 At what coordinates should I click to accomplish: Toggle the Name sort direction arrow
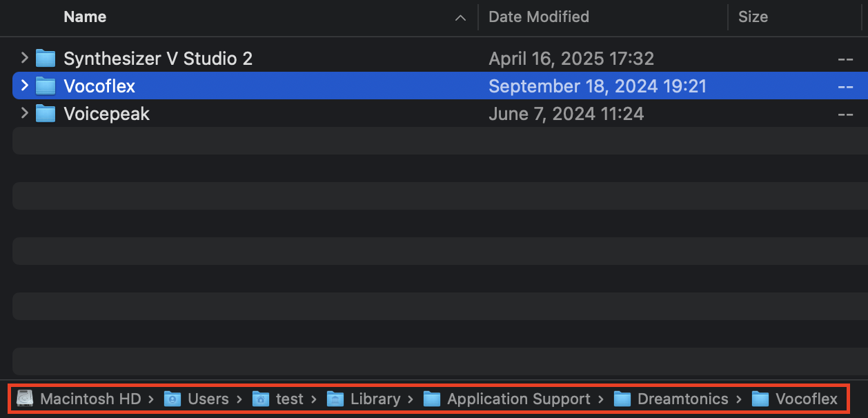(460, 19)
